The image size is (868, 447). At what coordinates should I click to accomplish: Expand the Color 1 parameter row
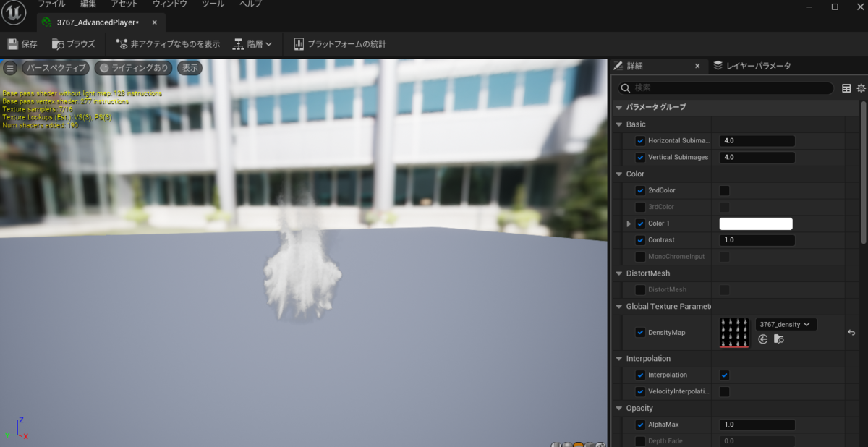click(629, 223)
